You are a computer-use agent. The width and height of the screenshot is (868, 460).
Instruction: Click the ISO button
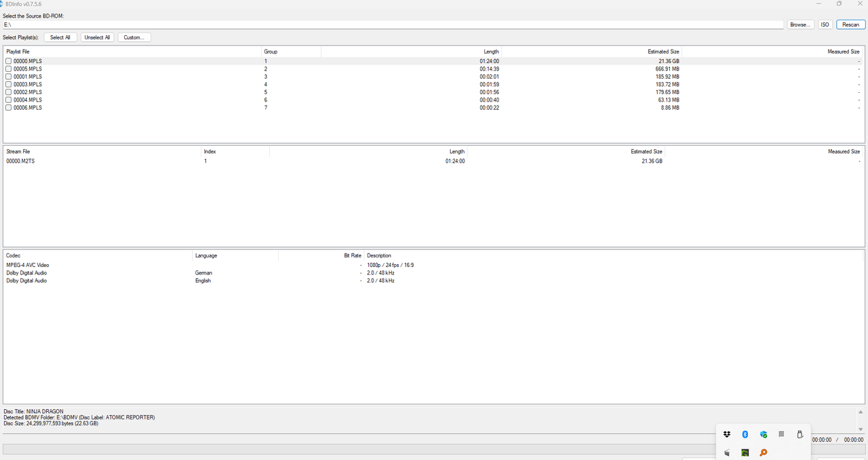(825, 24)
